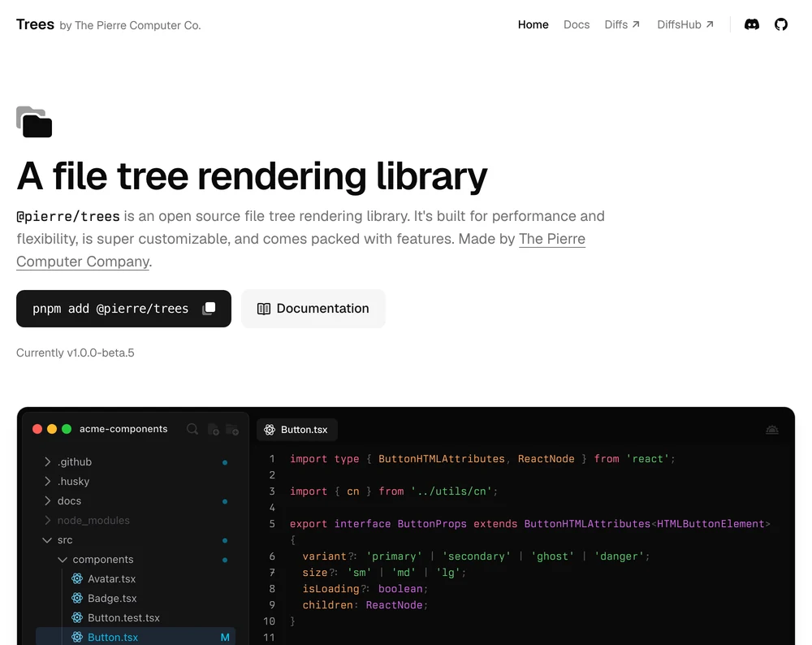
Task: Click React icon beside Button.test.tsx
Action: [x=77, y=617]
